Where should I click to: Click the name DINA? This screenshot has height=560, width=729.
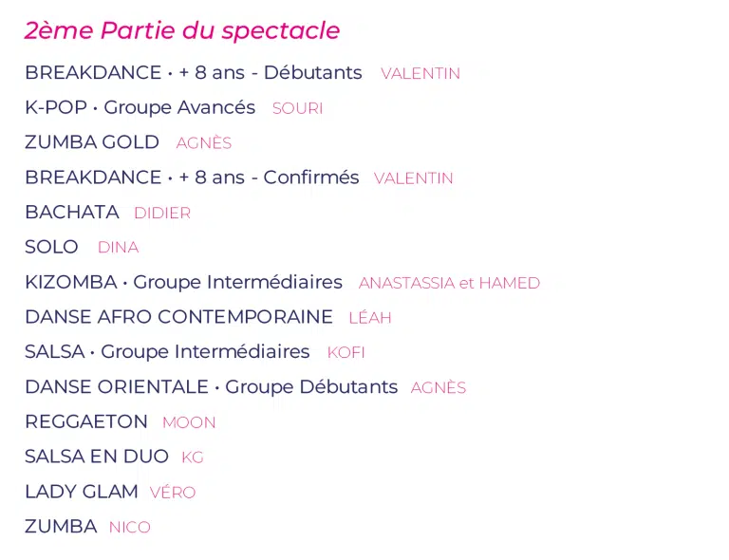pos(118,248)
